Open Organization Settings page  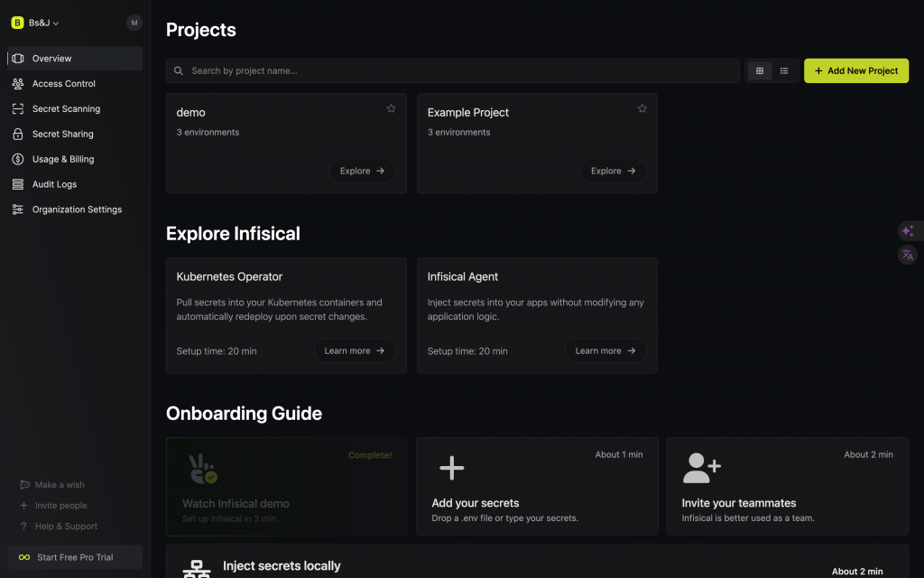(x=75, y=210)
